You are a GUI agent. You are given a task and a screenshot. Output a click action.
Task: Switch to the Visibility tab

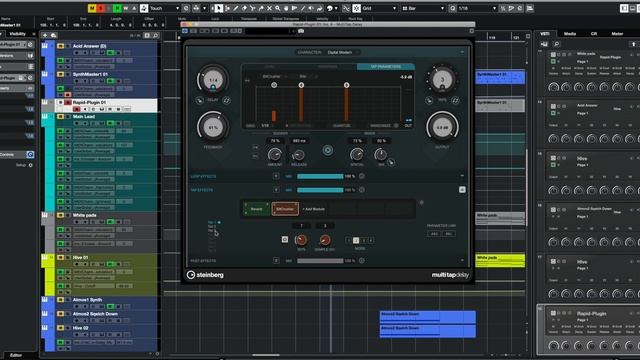tap(18, 34)
